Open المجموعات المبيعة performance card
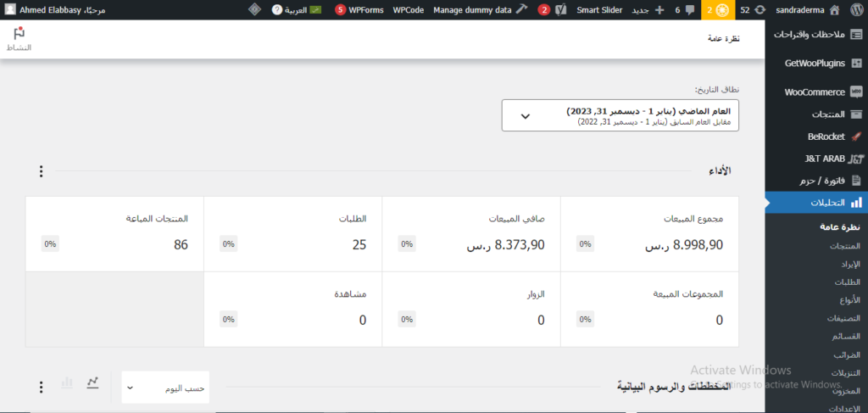The width and height of the screenshot is (868, 413). pyautogui.click(x=650, y=310)
